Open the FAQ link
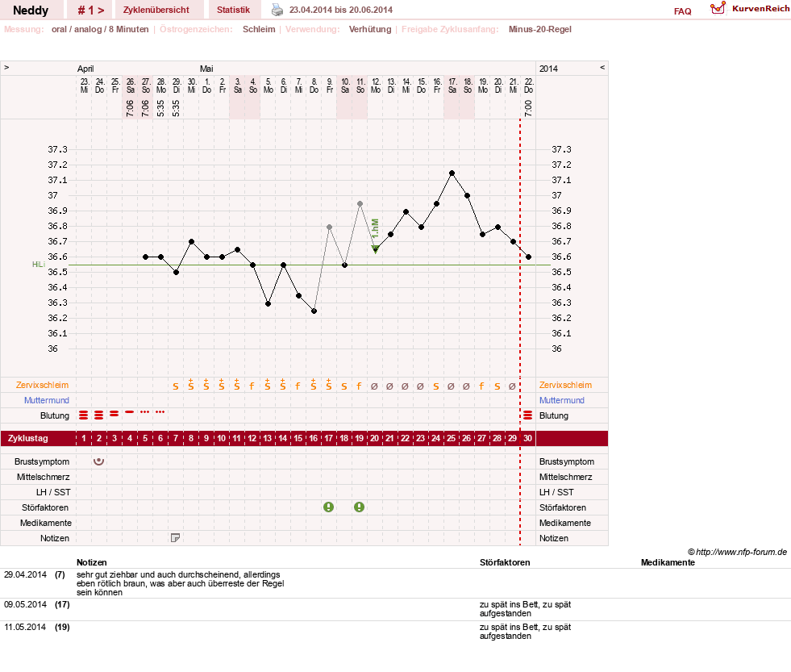This screenshot has width=791, height=672. (x=682, y=11)
